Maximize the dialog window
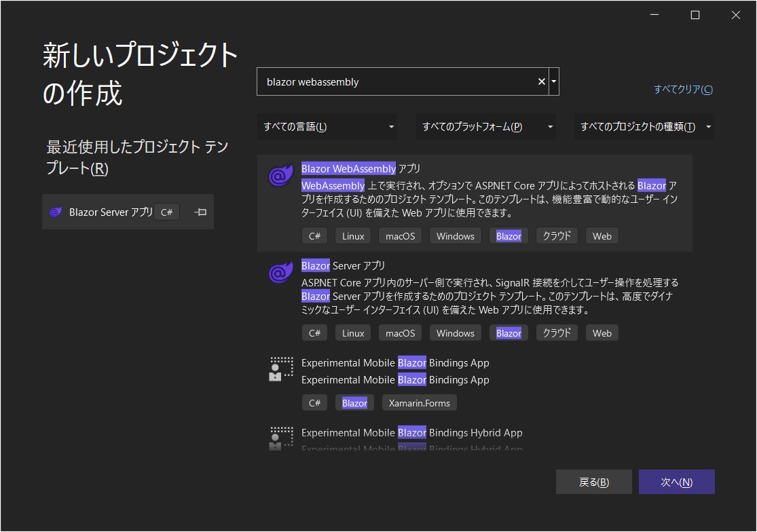757x532 pixels. 695,15
